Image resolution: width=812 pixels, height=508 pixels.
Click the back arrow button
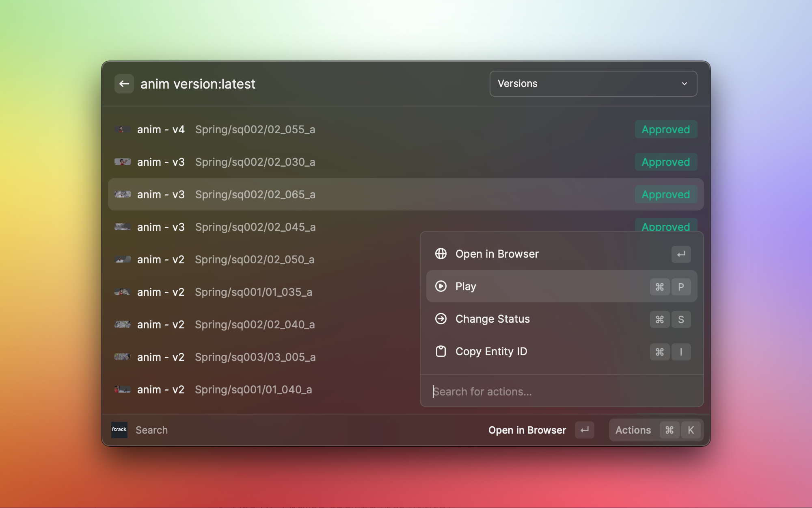(124, 84)
